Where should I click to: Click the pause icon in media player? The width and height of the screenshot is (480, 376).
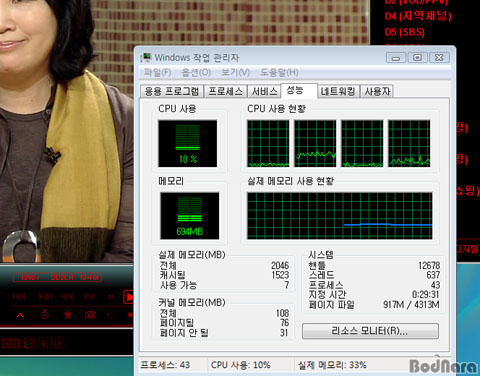111,296
